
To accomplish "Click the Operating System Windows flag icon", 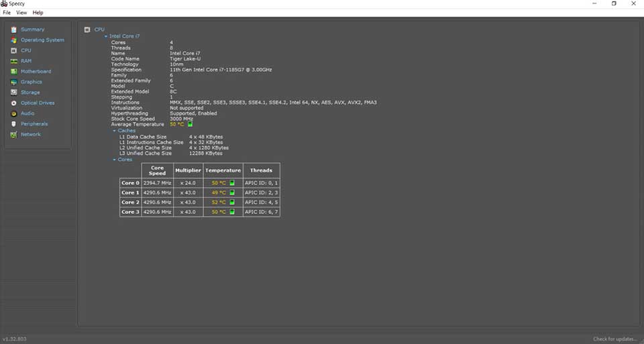I will click(x=13, y=40).
